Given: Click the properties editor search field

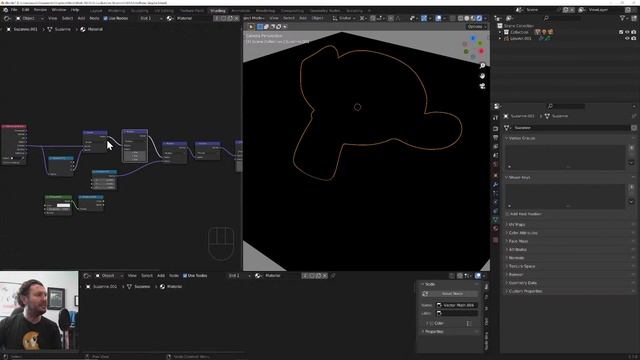Looking at the screenshot, I should click(566, 106).
